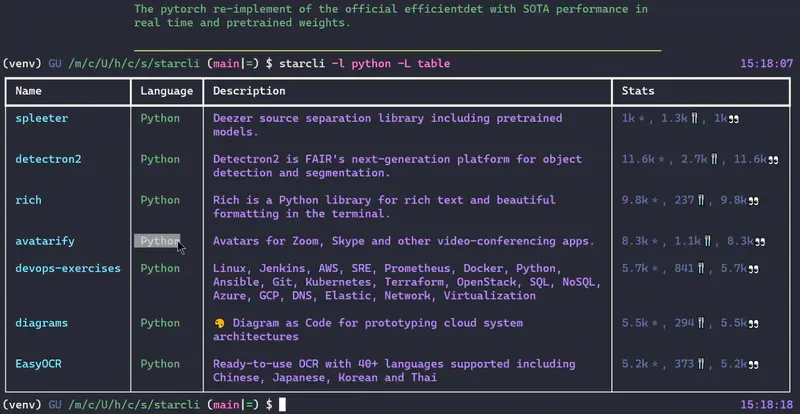
Task: Open the spleeter repository name
Action: point(42,118)
